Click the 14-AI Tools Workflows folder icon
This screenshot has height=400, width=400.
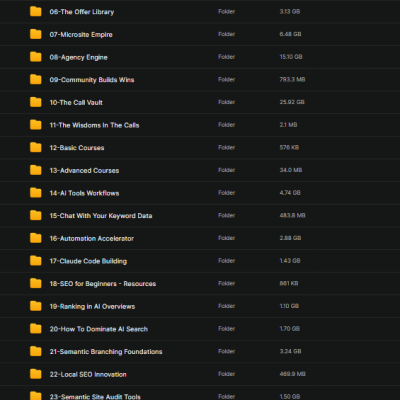click(36, 193)
